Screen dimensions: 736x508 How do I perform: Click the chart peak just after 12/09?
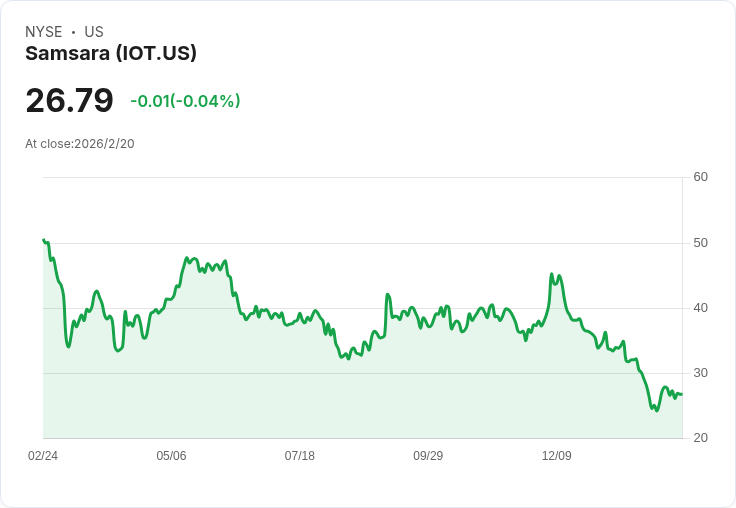pos(552,274)
